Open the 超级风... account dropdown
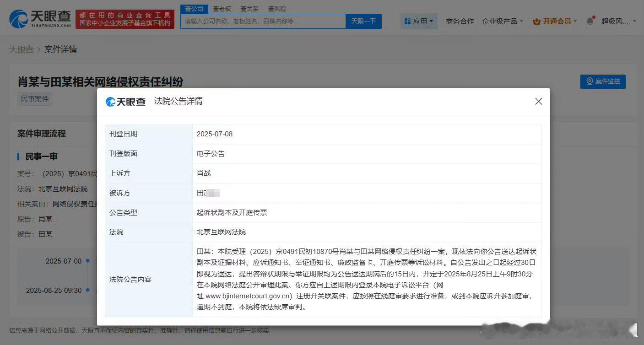 pyautogui.click(x=619, y=21)
